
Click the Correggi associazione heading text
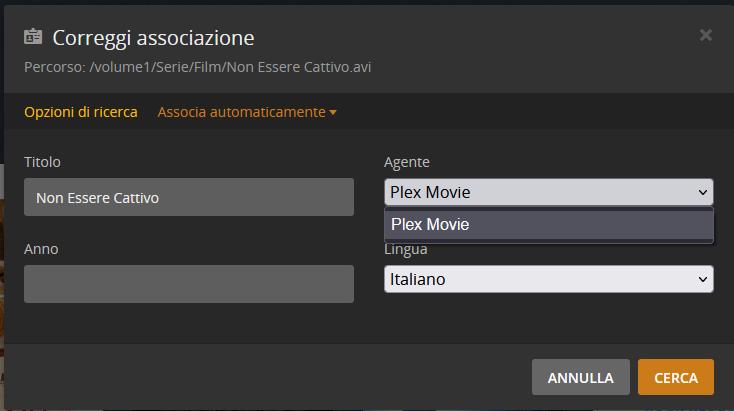(x=153, y=38)
